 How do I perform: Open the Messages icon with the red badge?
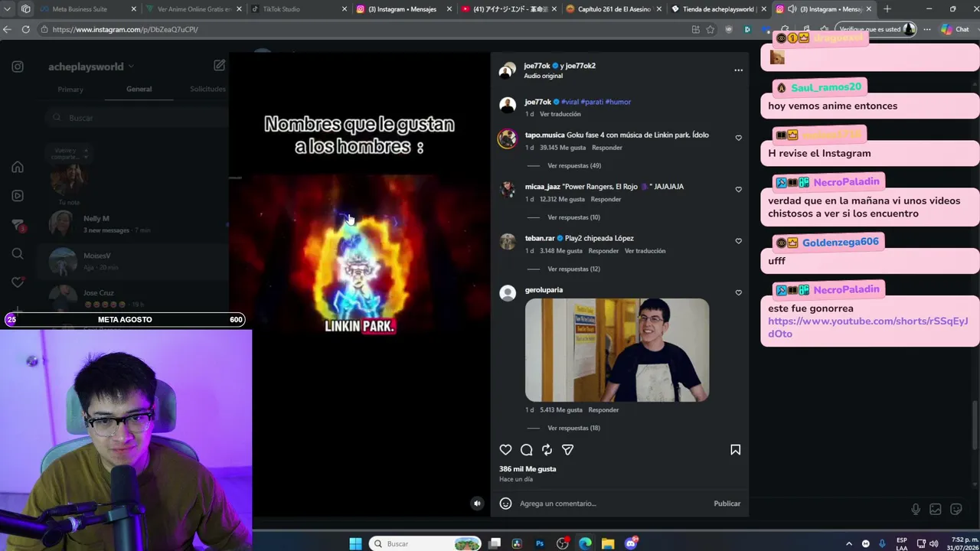point(18,225)
